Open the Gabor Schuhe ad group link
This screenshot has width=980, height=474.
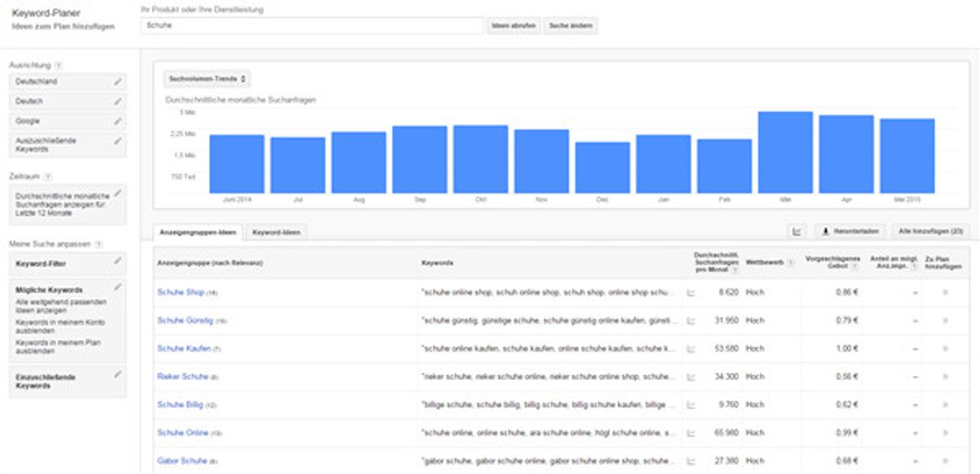pos(182,461)
